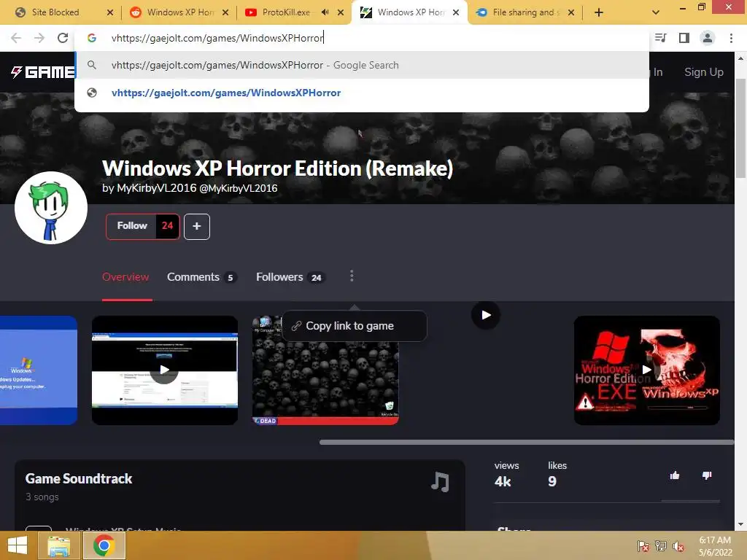Viewport: 747px width, 560px height.
Task: Click the 9 likes count
Action: [552, 482]
